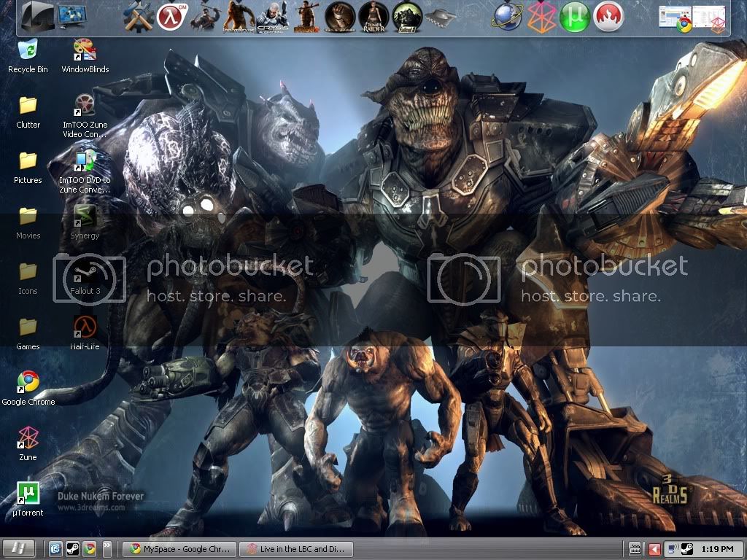Open the green µTorrent dock icon
Image resolution: width=747 pixels, height=560 pixels.
[575, 17]
